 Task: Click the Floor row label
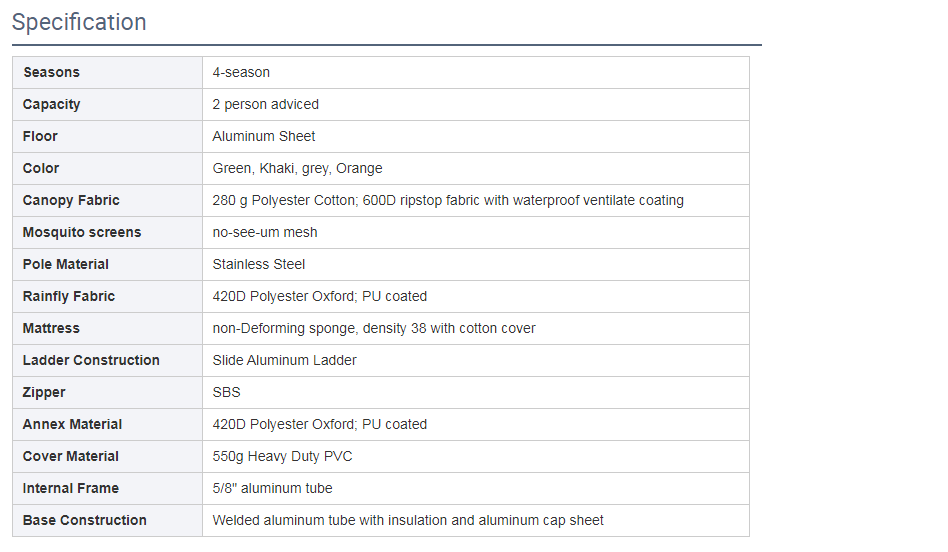(x=40, y=136)
